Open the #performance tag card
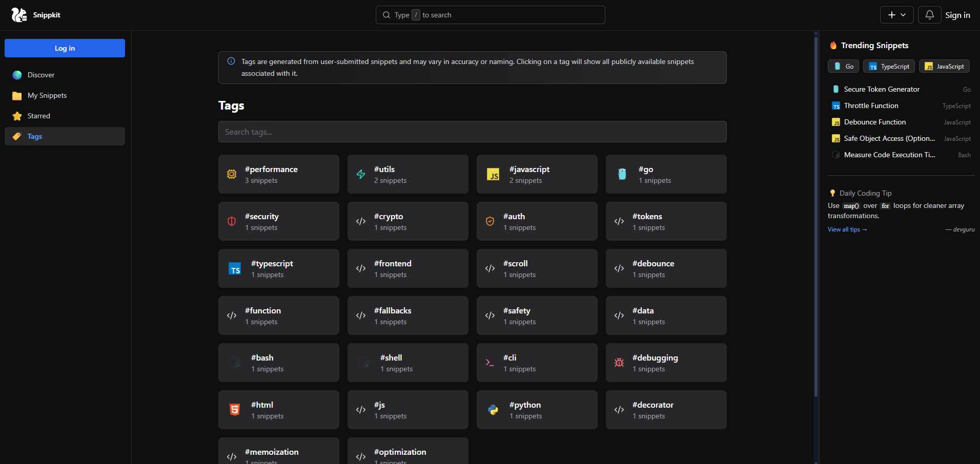The width and height of the screenshot is (980, 464). [279, 174]
